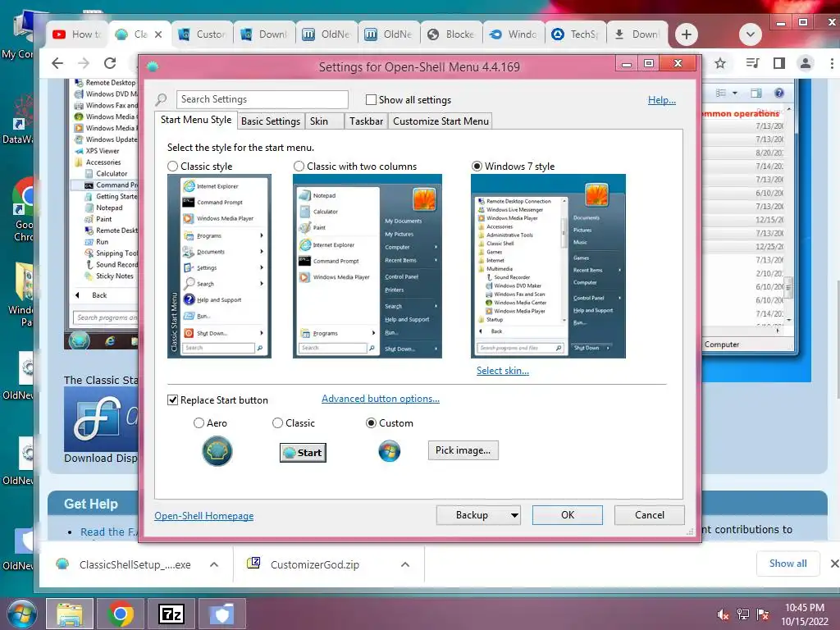Expand CustomizerGod.zip download options chevron
The width and height of the screenshot is (840, 630).
[x=405, y=564]
